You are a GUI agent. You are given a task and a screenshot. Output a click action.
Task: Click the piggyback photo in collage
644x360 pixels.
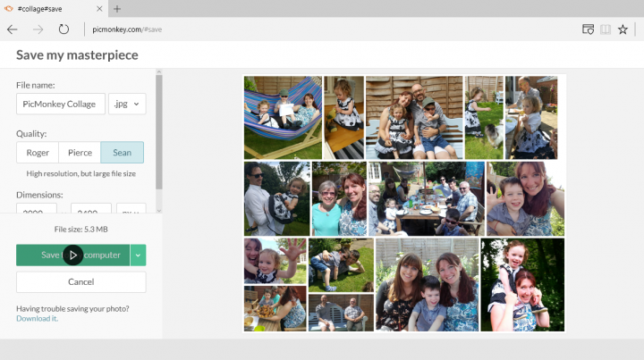[x=522, y=285]
